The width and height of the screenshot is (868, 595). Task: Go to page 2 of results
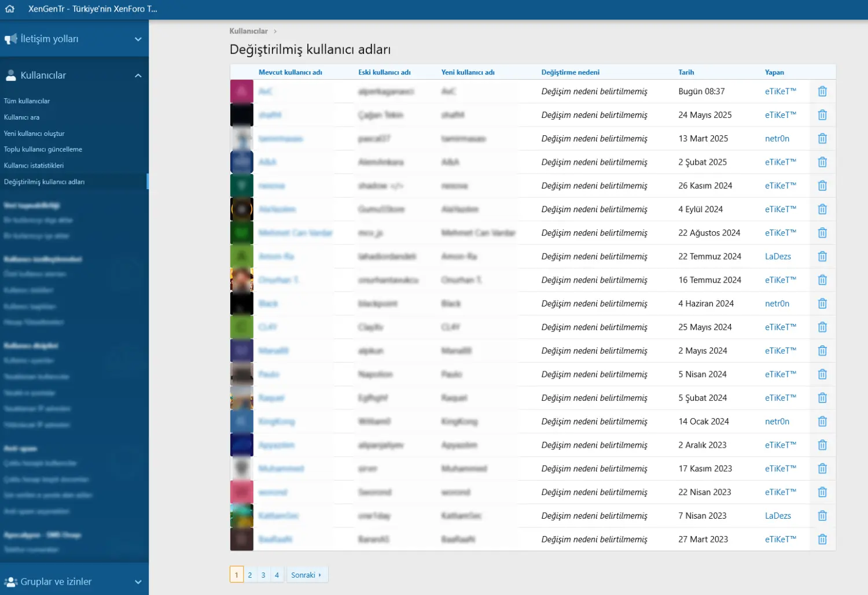(250, 575)
